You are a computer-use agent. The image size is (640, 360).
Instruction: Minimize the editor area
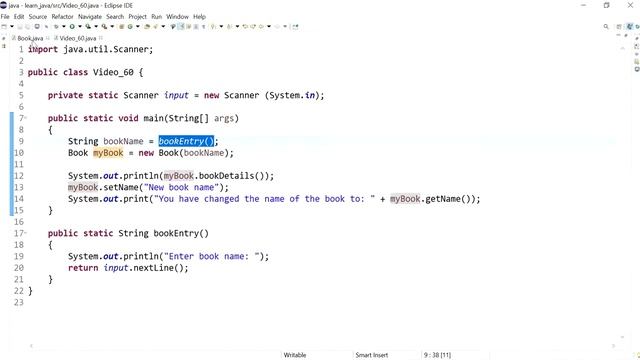click(x=618, y=36)
